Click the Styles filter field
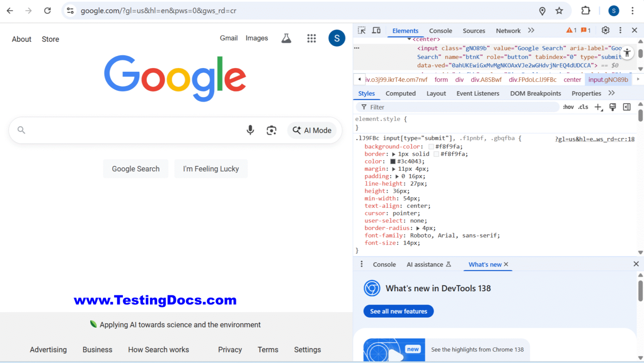Image resolution: width=644 pixels, height=363 pixels. [419, 107]
